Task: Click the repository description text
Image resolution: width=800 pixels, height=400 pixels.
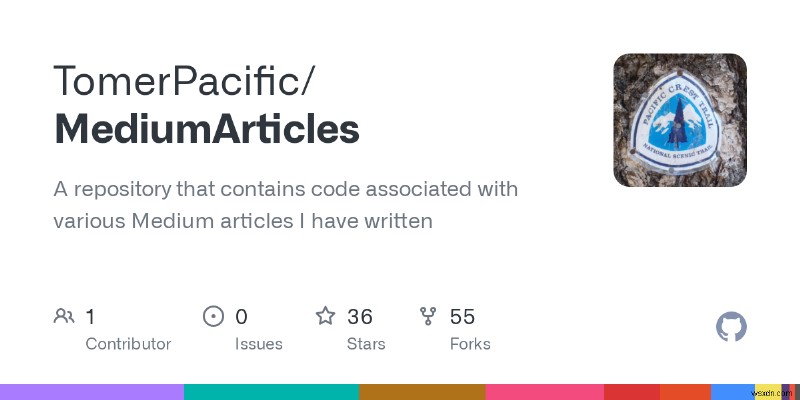Action: [285, 204]
